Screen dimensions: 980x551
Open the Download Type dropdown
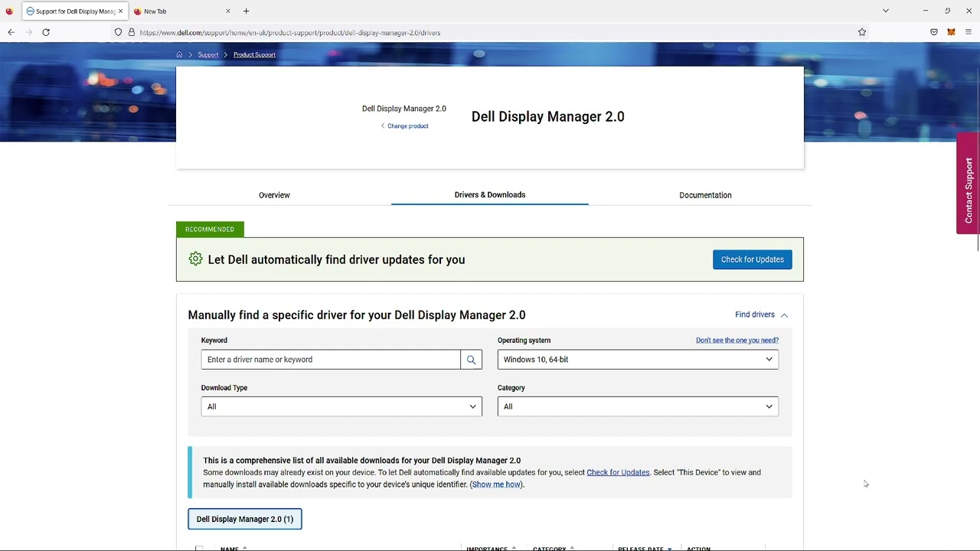tap(341, 406)
